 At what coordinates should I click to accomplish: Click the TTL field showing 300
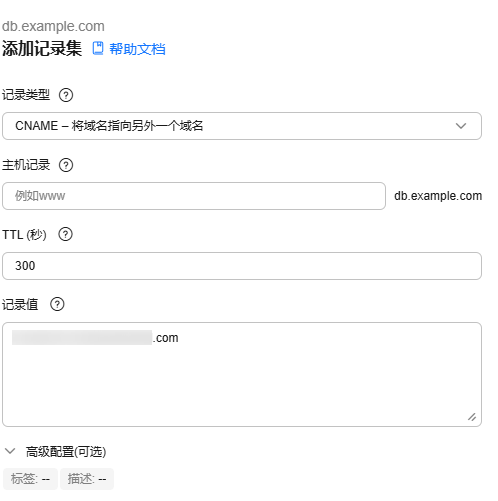click(242, 266)
